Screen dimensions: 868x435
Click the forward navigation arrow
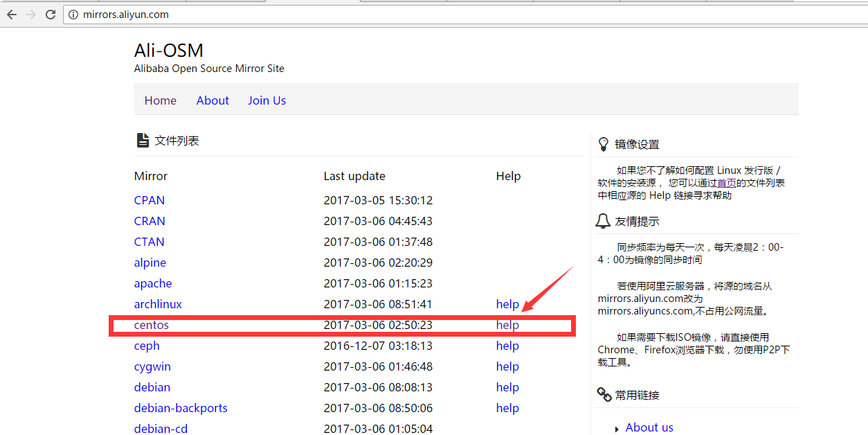30,14
